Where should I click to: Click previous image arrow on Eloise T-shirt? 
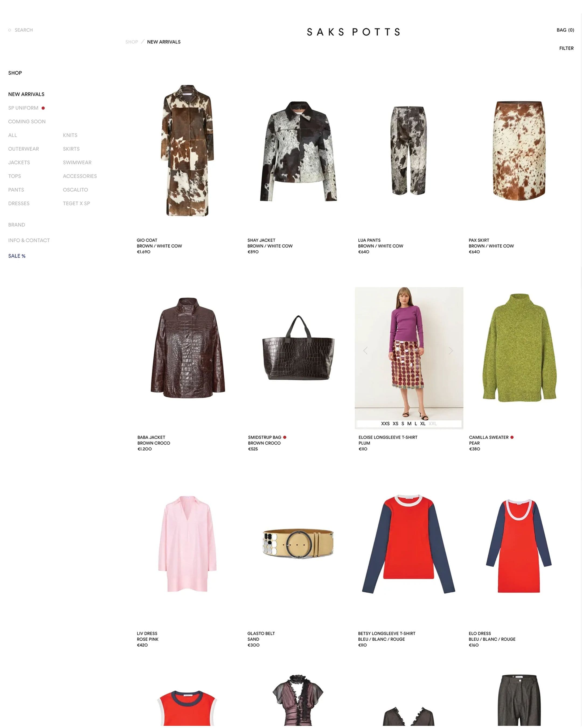click(365, 351)
